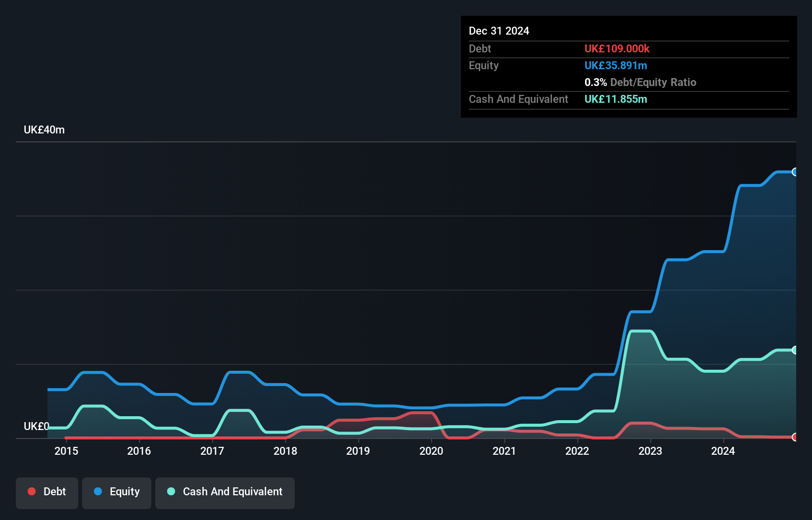Viewport: 812px width, 520px height.
Task: Click the Dec 31 2024 tooltip date
Action: [x=499, y=31]
